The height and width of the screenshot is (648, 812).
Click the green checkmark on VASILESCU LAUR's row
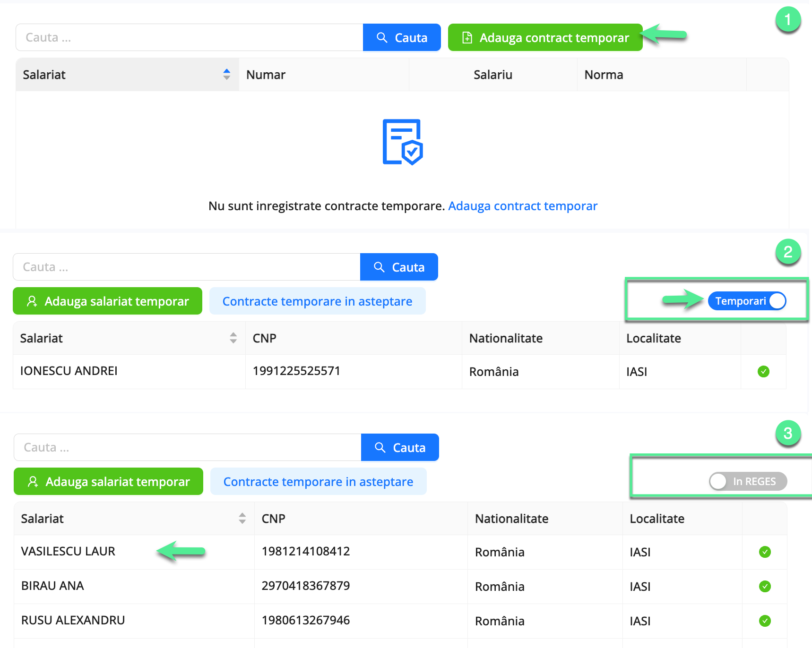(x=765, y=552)
